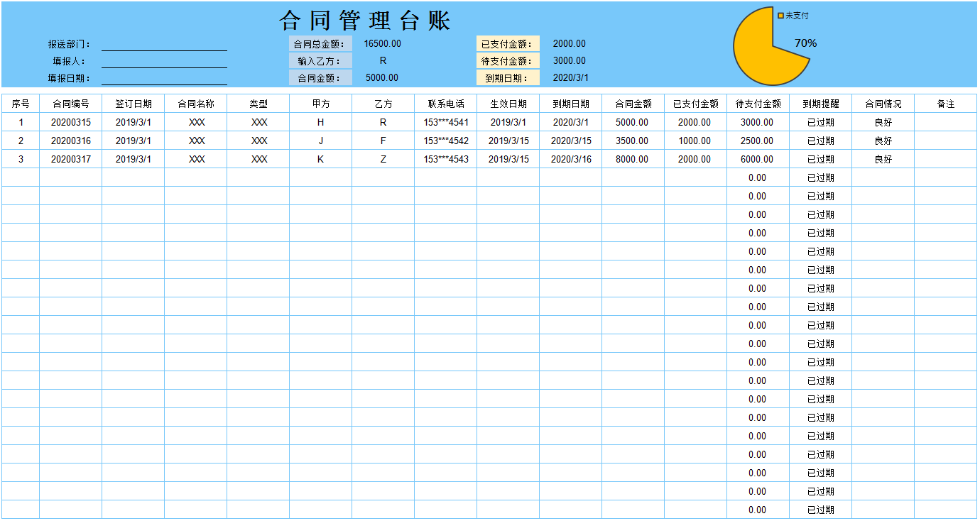The image size is (980, 521).
Task: Select 待支付金额 cell 2500.00
Action: click(758, 141)
